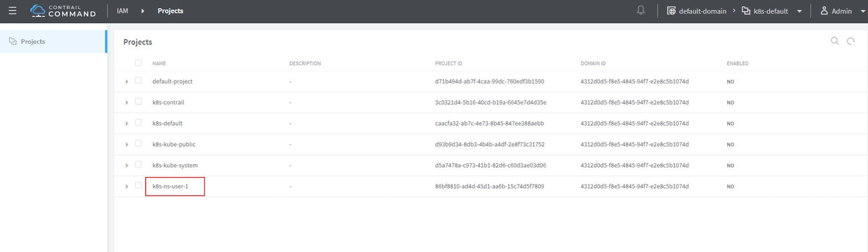The width and height of the screenshot is (868, 252).
Task: Click project ID d93b9d34-8db3-4b4b-a4df-2e8f73c31752
Action: (x=490, y=144)
